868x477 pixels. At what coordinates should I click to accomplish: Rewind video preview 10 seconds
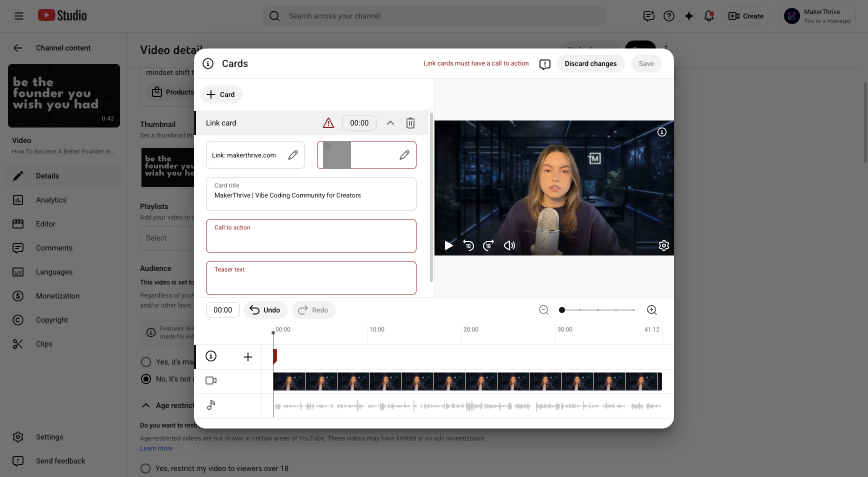pyautogui.click(x=468, y=245)
